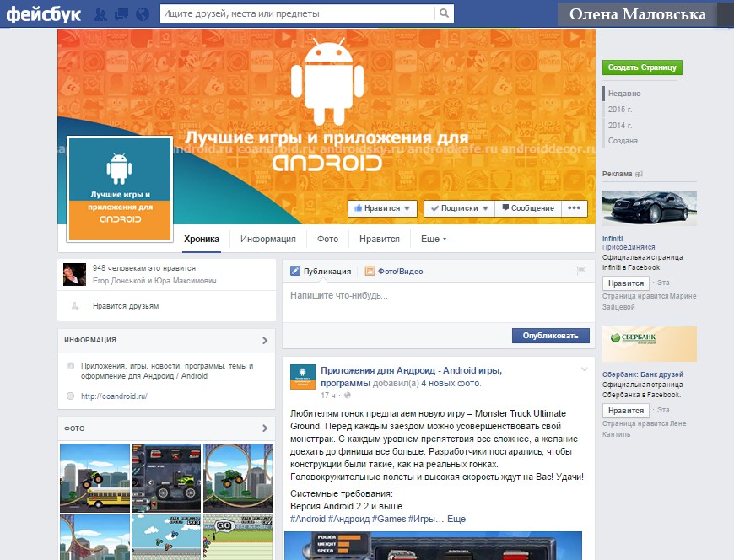Select the Фото/Видео composer tab

click(394, 272)
